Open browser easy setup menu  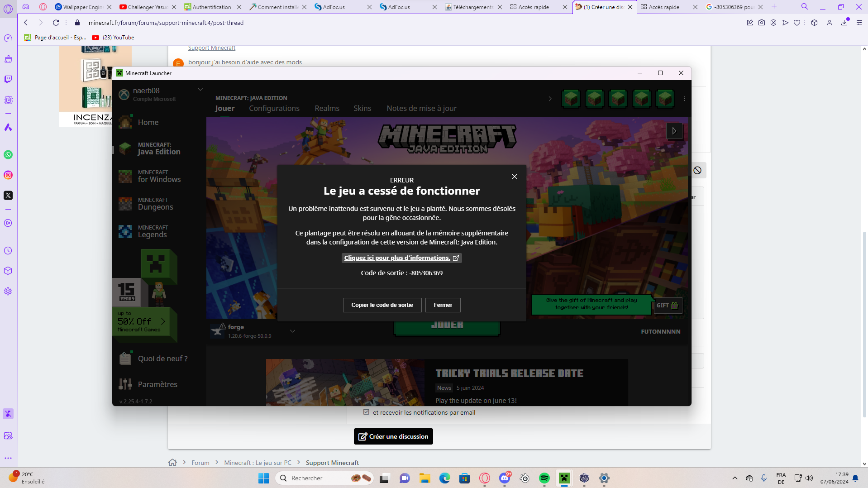click(859, 23)
